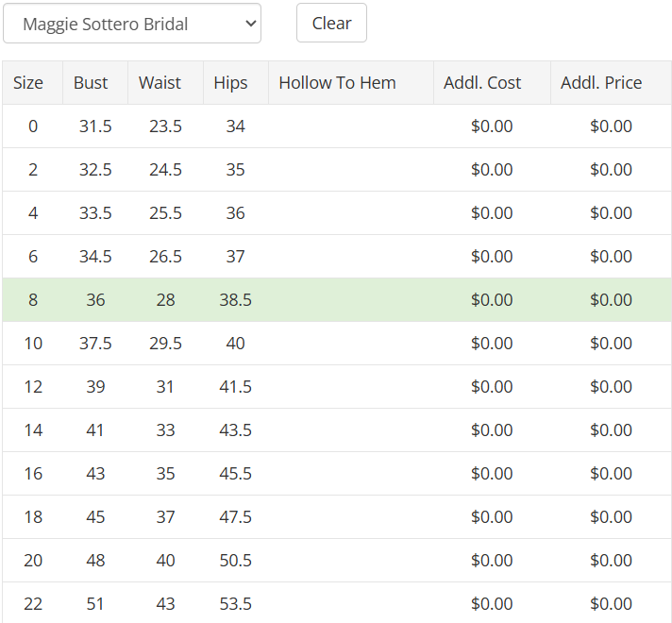The image size is (672, 623).
Task: Select the size 12 row
Action: tap(33, 387)
